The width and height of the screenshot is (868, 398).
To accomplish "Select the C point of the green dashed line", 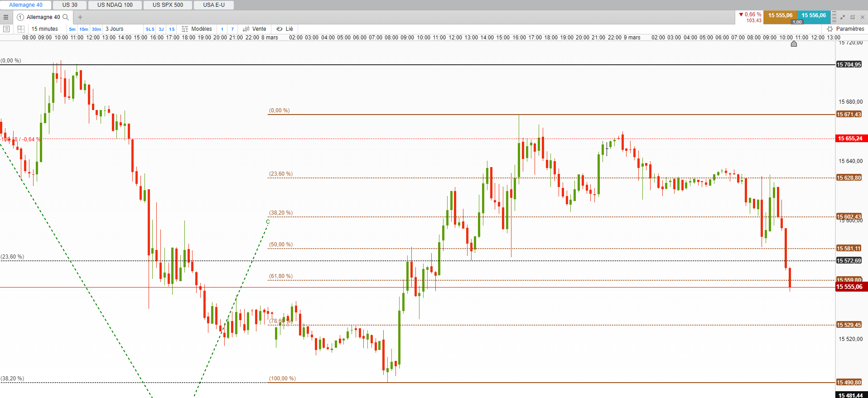I will pos(268,222).
